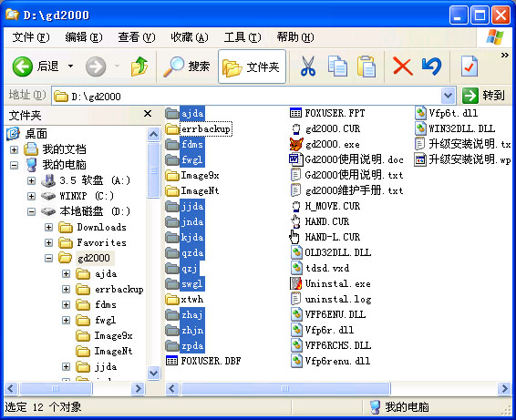Open the 工具(T) menu
This screenshot has height=420, width=516.
243,37
